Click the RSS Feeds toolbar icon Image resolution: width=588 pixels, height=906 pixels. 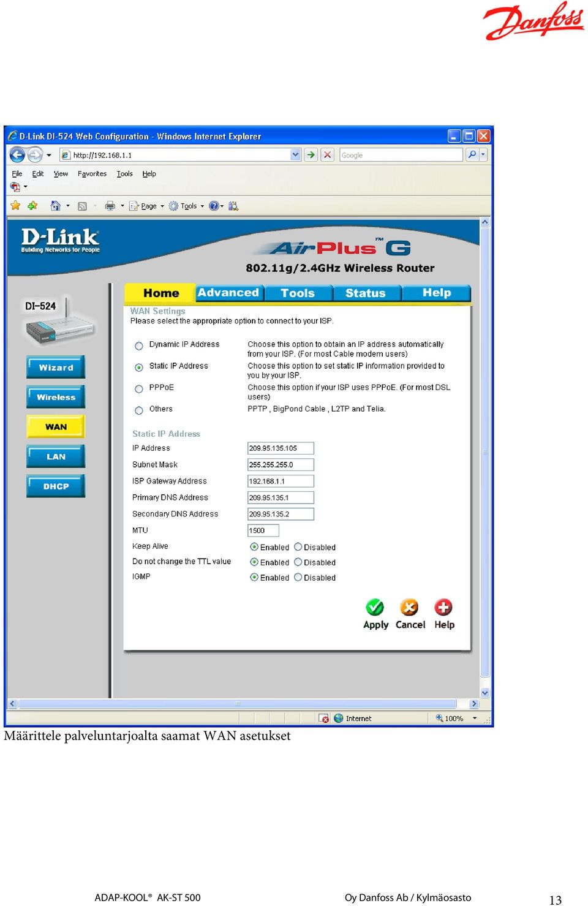(82, 206)
